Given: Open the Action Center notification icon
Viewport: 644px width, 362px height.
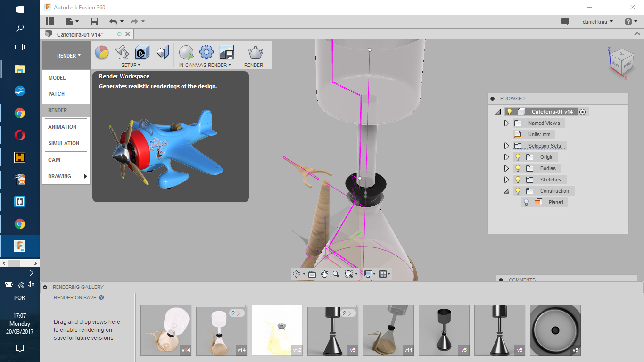Looking at the screenshot, I should (20, 348).
